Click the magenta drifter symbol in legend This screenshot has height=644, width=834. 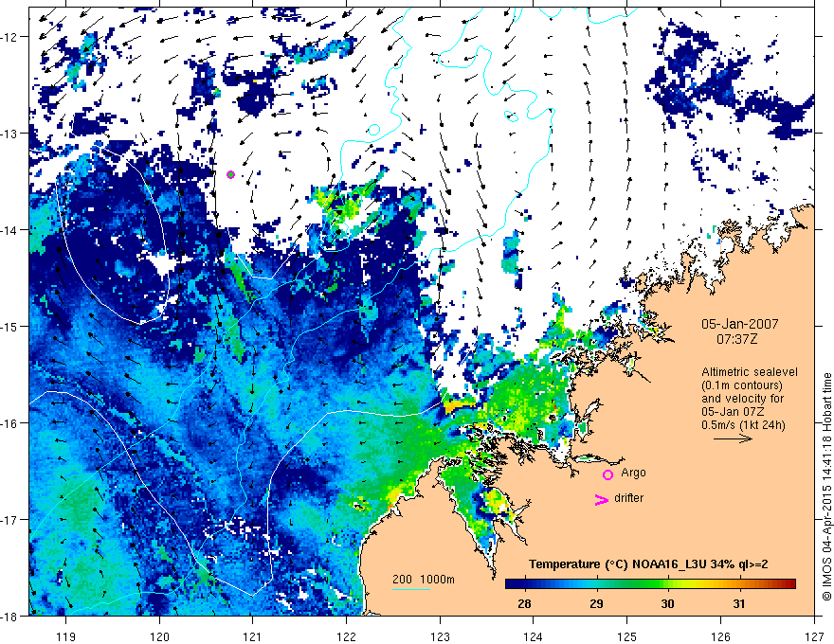tap(601, 500)
